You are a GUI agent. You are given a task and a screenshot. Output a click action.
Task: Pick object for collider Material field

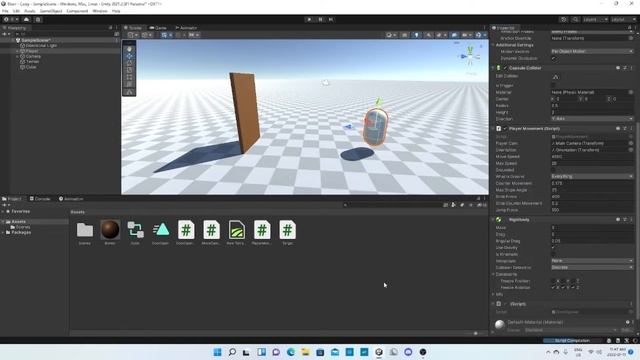pyautogui.click(x=631, y=92)
